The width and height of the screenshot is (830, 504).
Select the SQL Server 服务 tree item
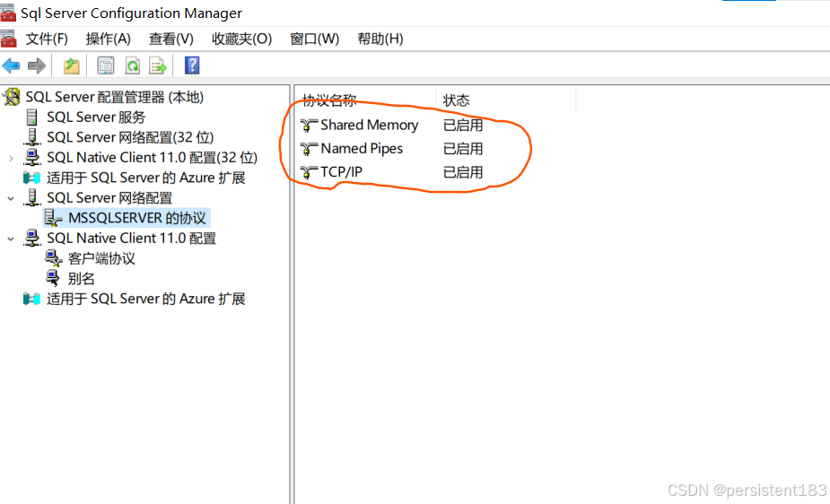(x=96, y=117)
